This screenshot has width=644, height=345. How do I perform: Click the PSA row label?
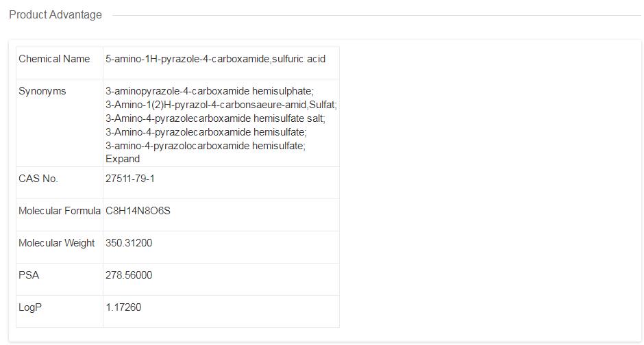pos(29,275)
